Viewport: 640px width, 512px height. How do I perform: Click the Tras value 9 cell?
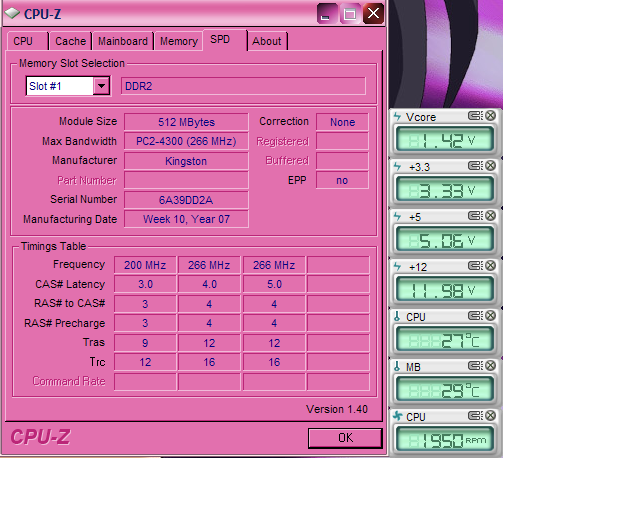point(145,343)
